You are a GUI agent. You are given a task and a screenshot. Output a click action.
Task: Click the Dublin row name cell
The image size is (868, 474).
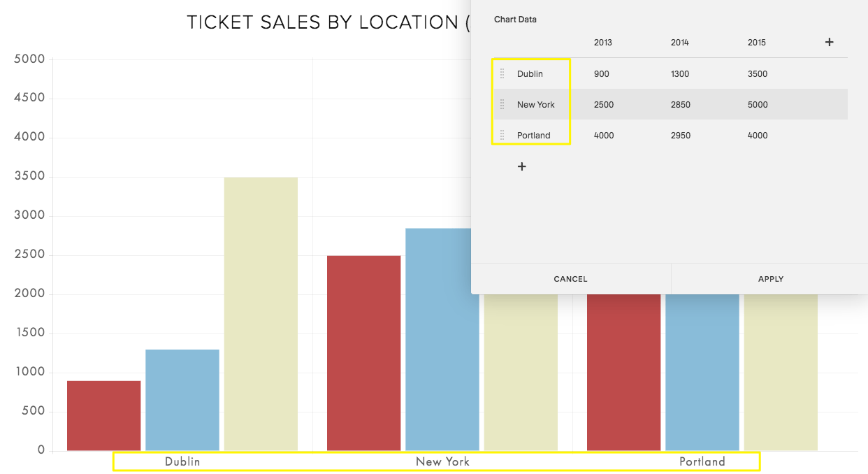pos(531,73)
